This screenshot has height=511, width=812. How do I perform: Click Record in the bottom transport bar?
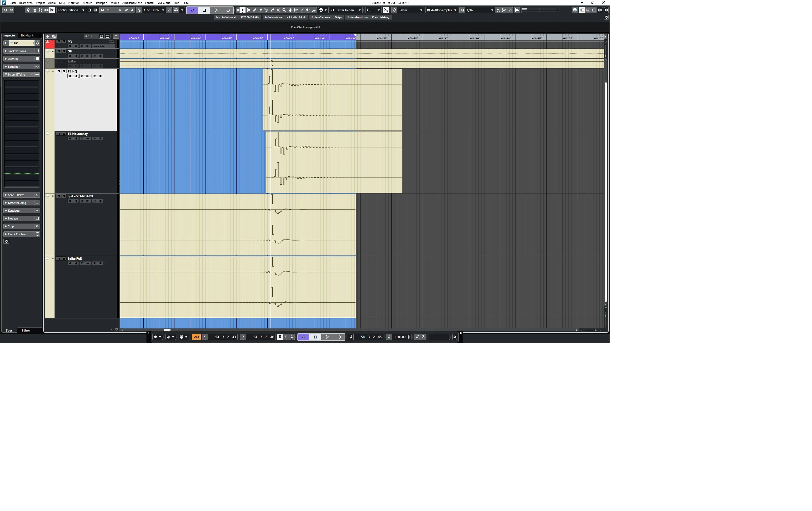[339, 337]
